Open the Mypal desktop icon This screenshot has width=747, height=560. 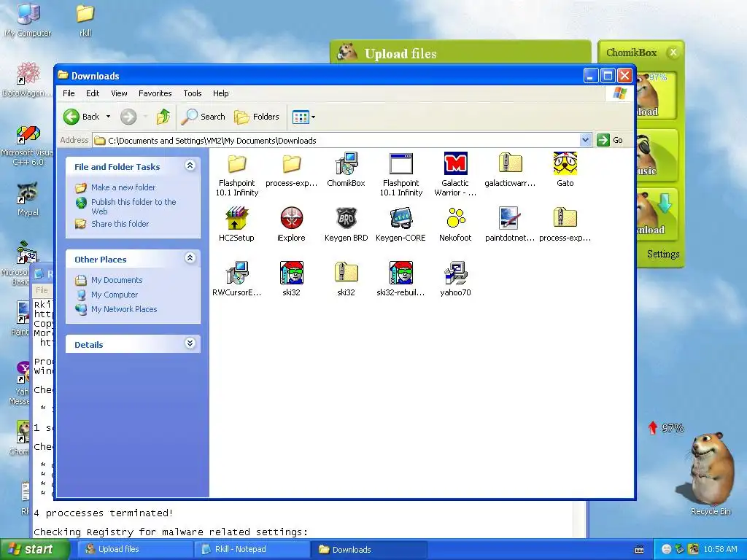(28, 199)
